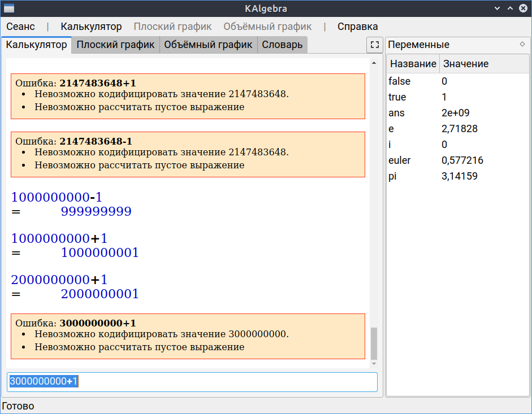Click the pi value 3,14159
The image size is (532, 414).
tap(460, 176)
